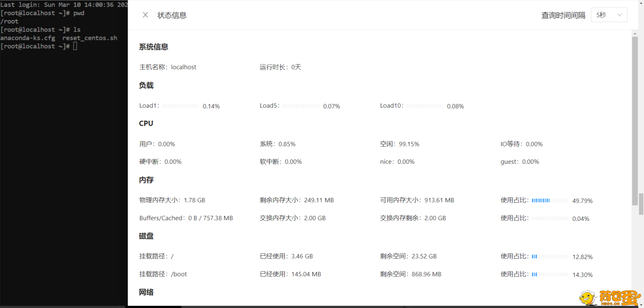Select the 0.14% Load1 value

[x=211, y=106]
